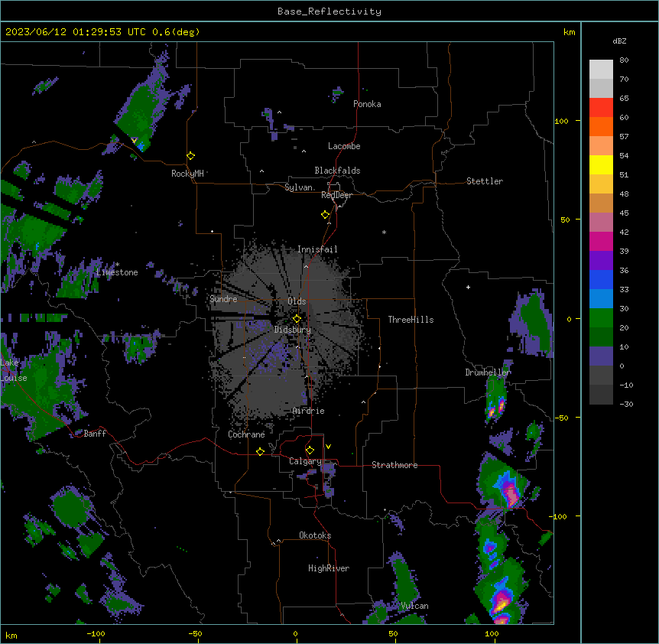Click the ThreeHills town label
Viewport: 659px width, 644px height.
(411, 320)
